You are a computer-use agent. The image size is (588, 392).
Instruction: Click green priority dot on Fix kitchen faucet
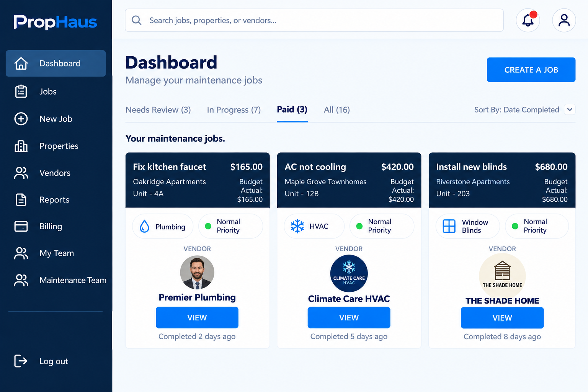pos(208,226)
